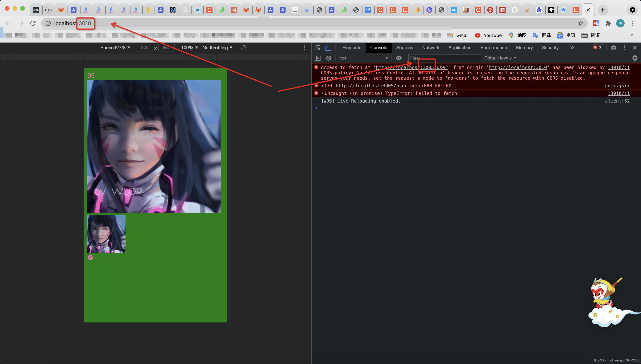Open a new browser tab

603,10
